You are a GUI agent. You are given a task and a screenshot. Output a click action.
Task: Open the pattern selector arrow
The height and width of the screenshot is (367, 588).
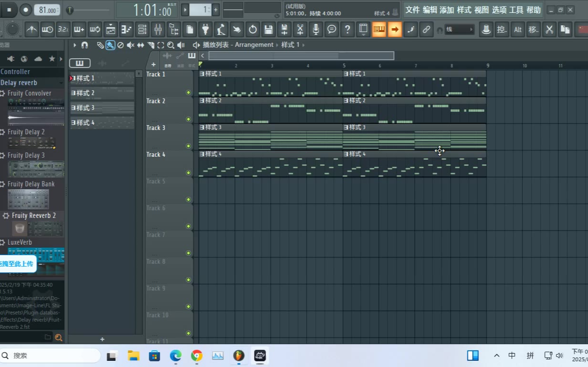185,10
